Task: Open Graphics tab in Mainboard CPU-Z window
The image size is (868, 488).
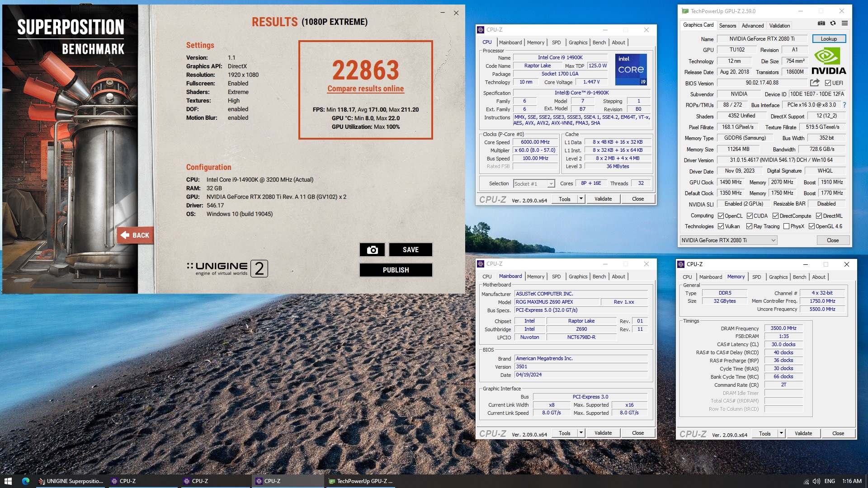Action: point(578,277)
